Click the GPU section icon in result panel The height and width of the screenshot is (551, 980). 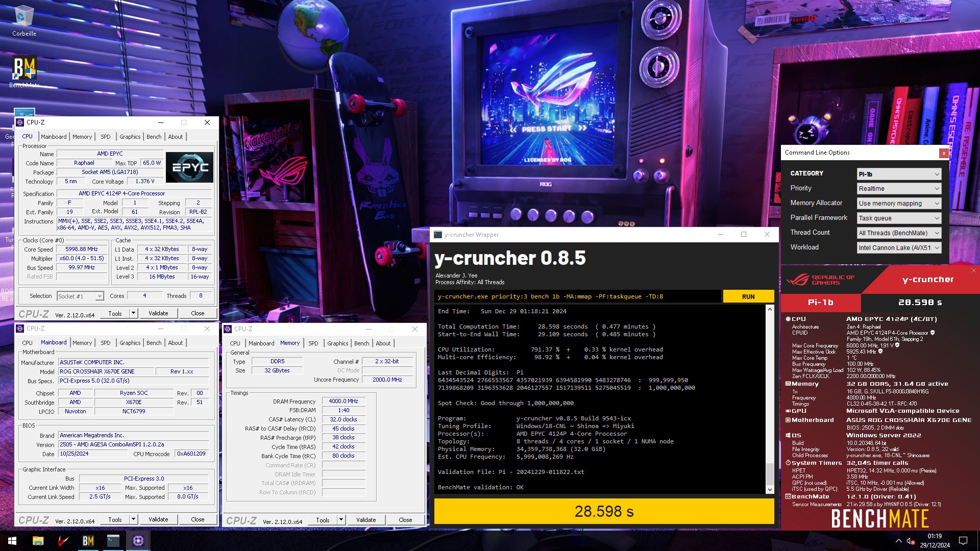(788, 411)
